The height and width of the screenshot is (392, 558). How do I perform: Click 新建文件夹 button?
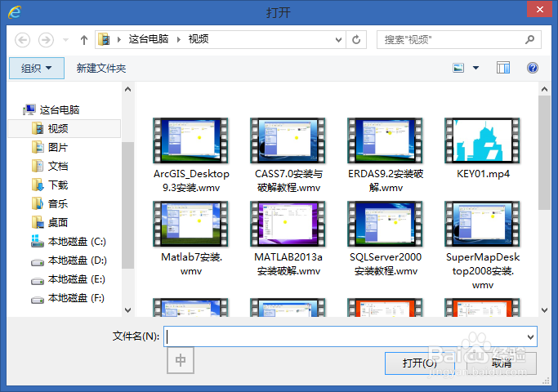coord(101,68)
